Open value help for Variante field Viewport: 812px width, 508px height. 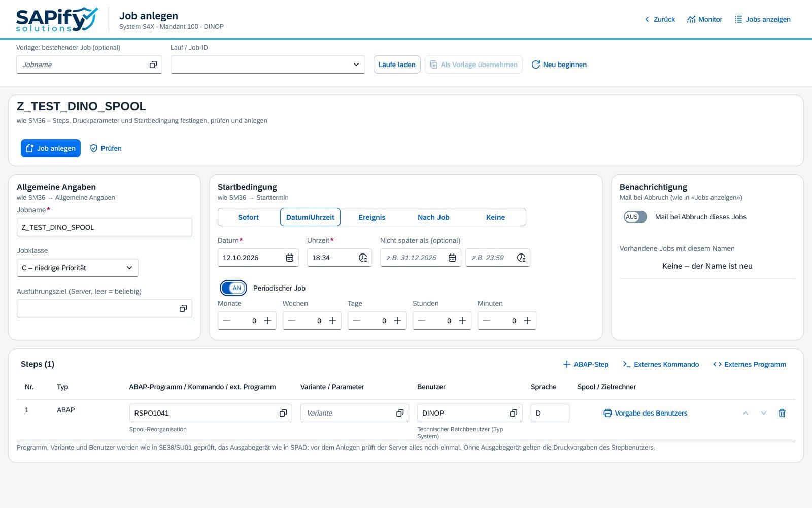pyautogui.click(x=400, y=413)
